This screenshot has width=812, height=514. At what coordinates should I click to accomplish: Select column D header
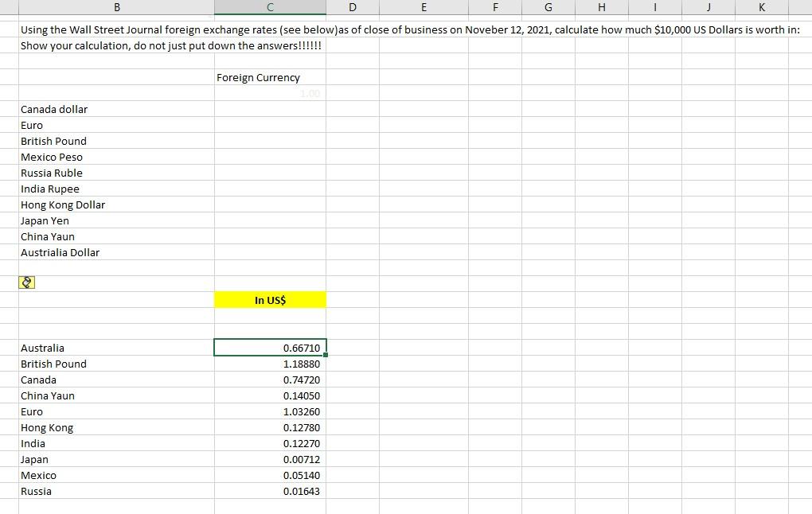click(x=353, y=7)
